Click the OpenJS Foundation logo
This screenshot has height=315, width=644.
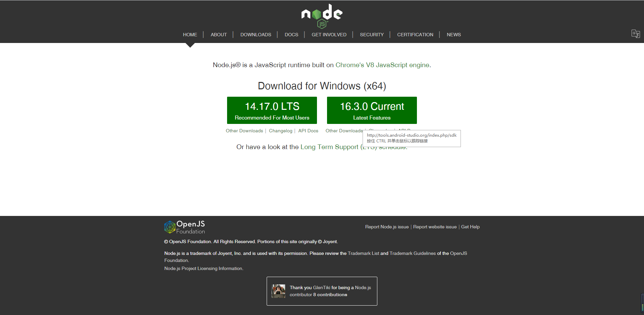pyautogui.click(x=184, y=227)
